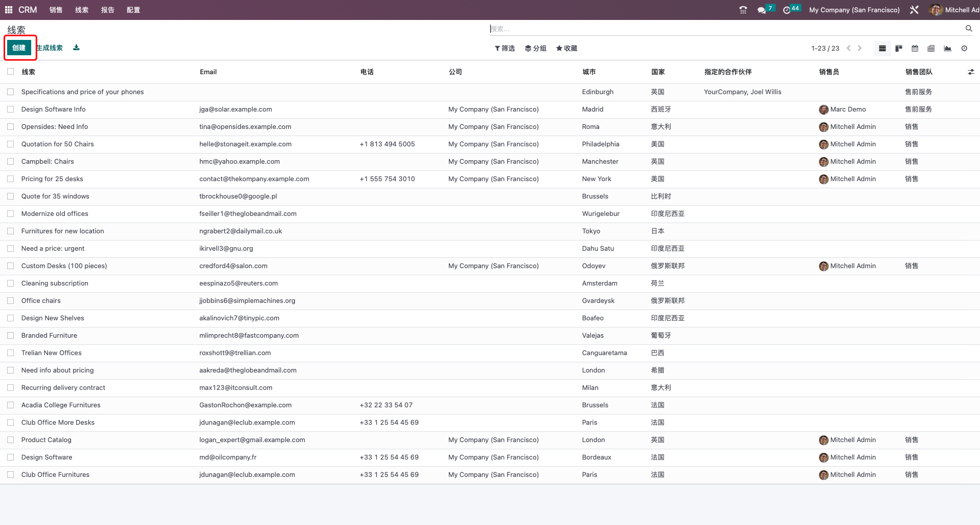980x525 pixels.
Task: Check the Club Office Furnitures row
Action: 10,475
